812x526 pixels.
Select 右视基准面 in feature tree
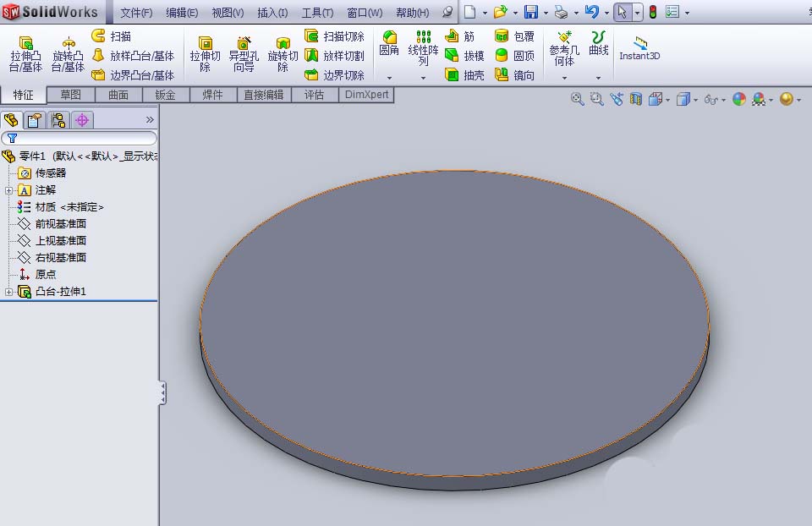pyautogui.click(x=52, y=257)
